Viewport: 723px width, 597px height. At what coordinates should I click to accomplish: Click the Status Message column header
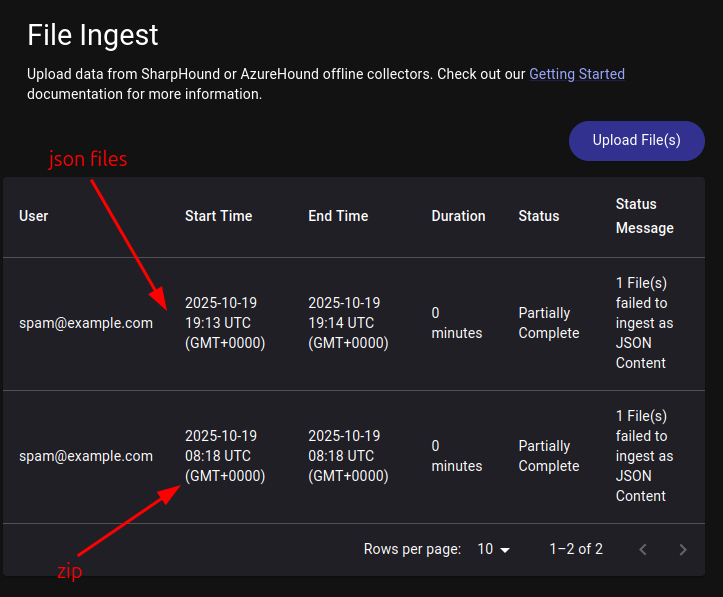tap(644, 216)
